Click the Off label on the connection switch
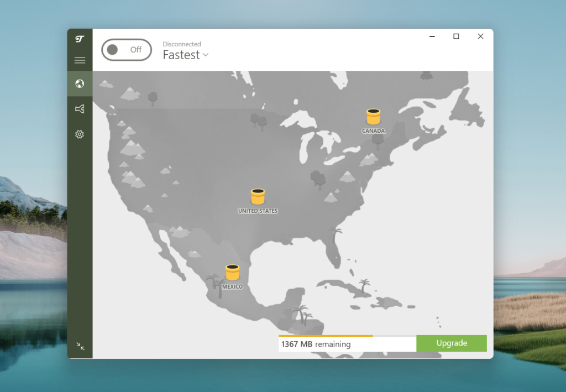 click(x=137, y=50)
